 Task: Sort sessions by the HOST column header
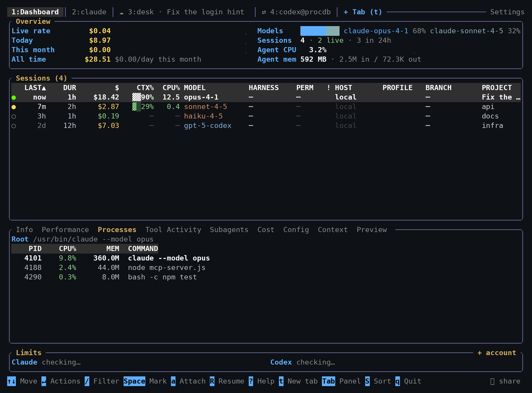pyautogui.click(x=343, y=88)
